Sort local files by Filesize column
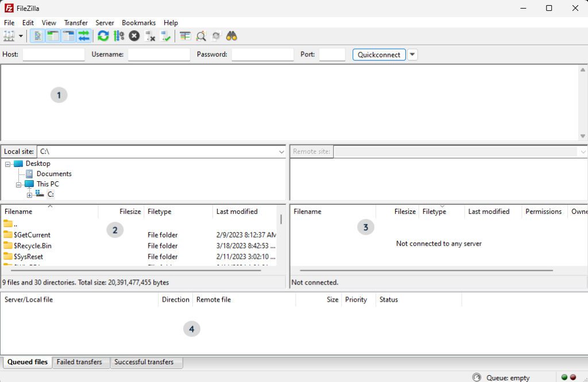Image resolution: width=588 pixels, height=382 pixels. pos(121,212)
